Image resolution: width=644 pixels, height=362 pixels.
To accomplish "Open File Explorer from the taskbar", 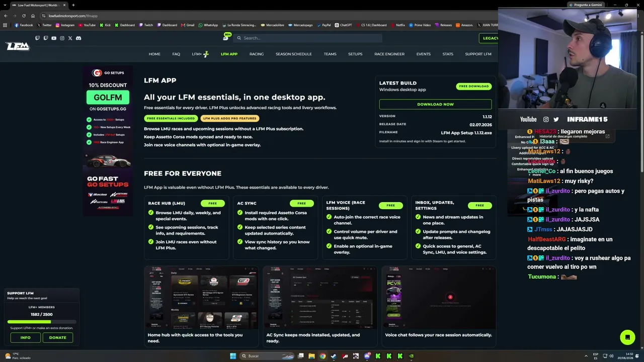I will pyautogui.click(x=311, y=356).
